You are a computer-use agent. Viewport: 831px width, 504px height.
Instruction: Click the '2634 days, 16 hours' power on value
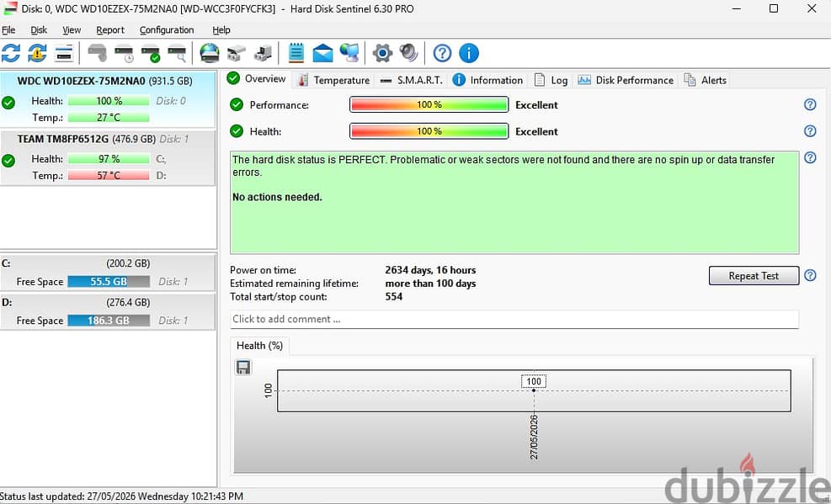click(430, 270)
